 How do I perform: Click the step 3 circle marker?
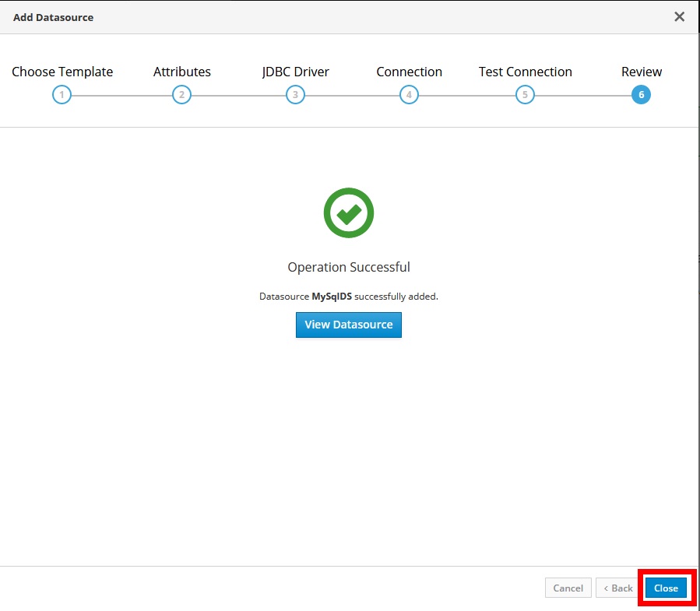[x=295, y=95]
